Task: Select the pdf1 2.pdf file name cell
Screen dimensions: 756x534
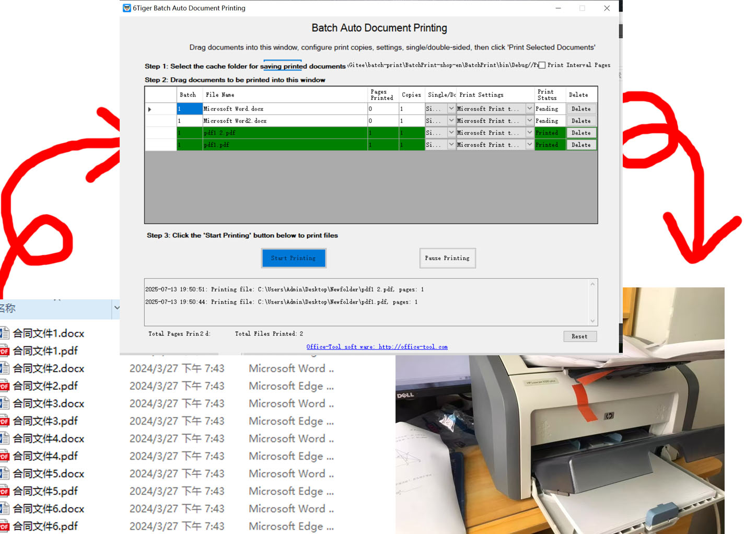Action: point(285,133)
